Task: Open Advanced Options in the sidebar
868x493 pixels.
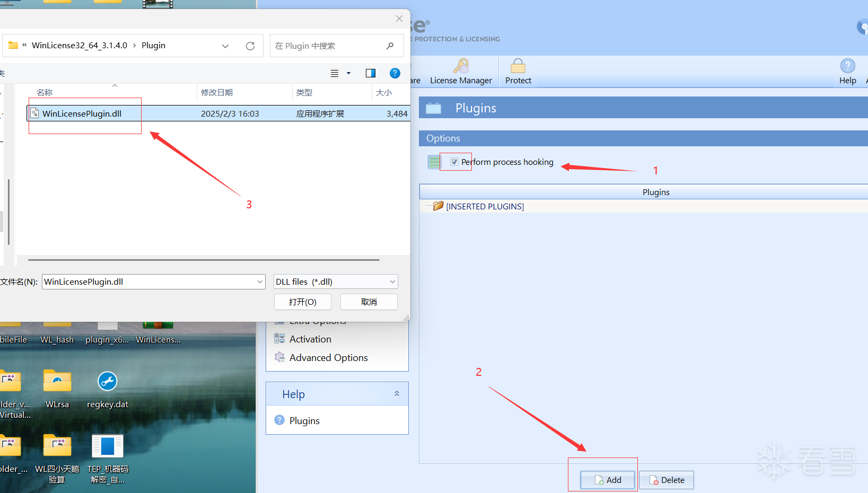Action: coord(328,357)
